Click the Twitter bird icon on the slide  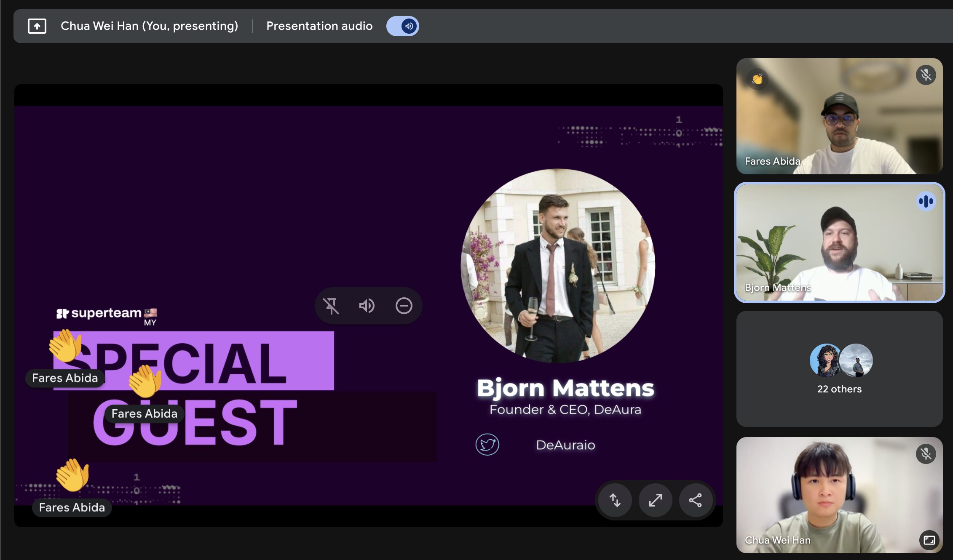click(487, 445)
